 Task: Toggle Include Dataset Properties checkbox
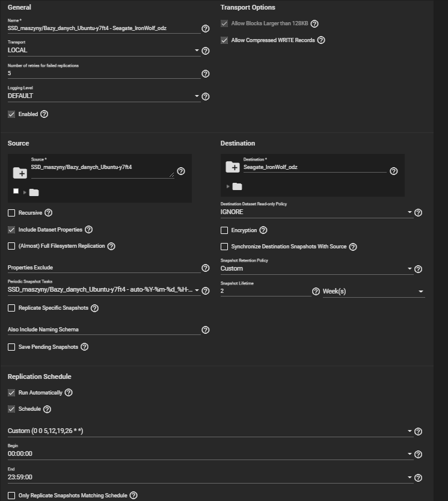pos(11,230)
